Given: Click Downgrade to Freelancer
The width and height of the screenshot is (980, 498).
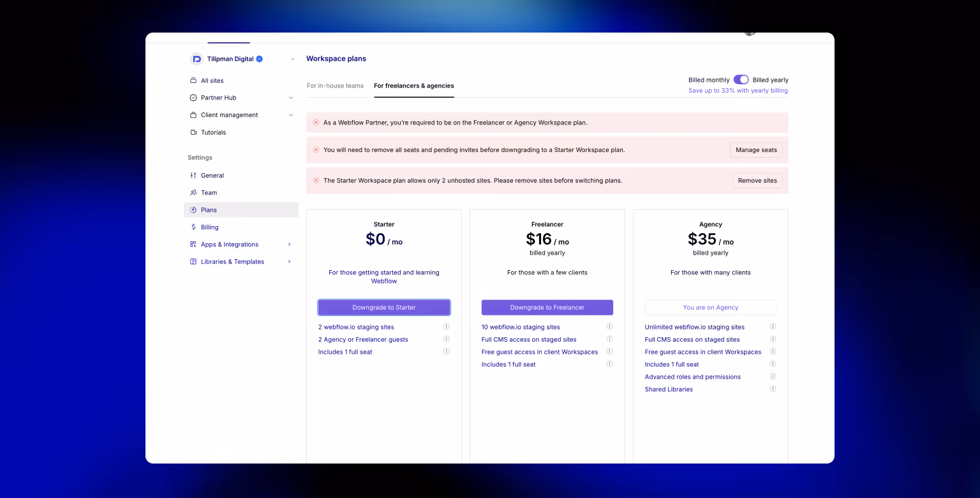Looking at the screenshot, I should tap(547, 307).
